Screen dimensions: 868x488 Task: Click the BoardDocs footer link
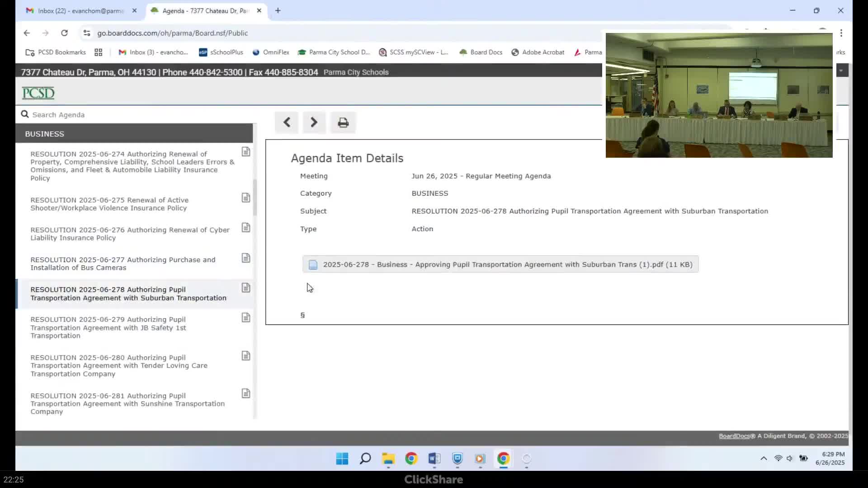[734, 436]
